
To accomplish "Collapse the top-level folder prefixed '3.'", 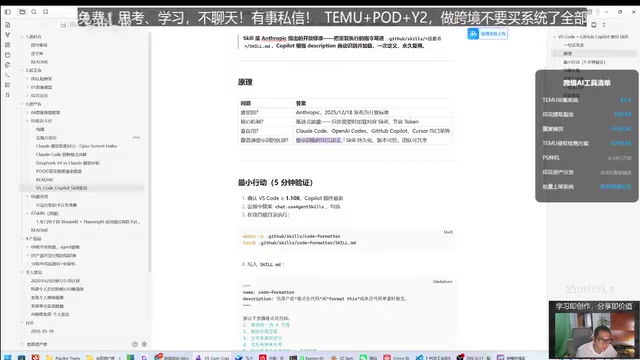I will click(x=22, y=104).
